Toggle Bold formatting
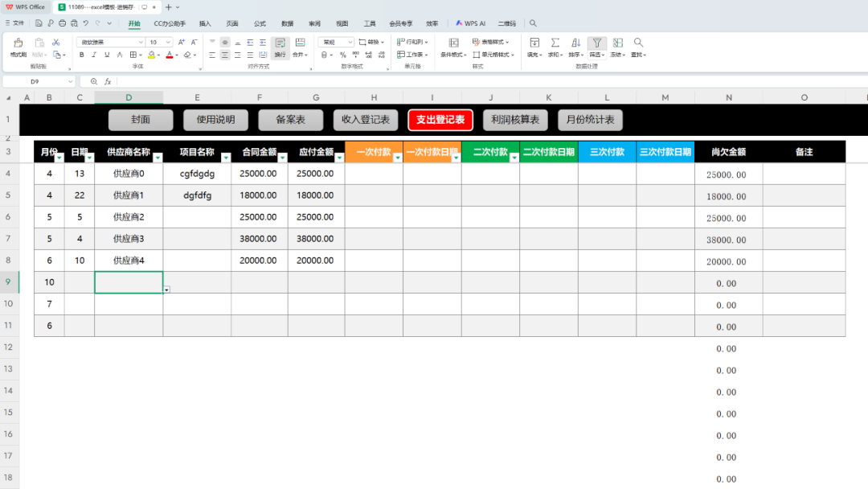Screen dimensions: 868x489 pyautogui.click(x=81, y=55)
